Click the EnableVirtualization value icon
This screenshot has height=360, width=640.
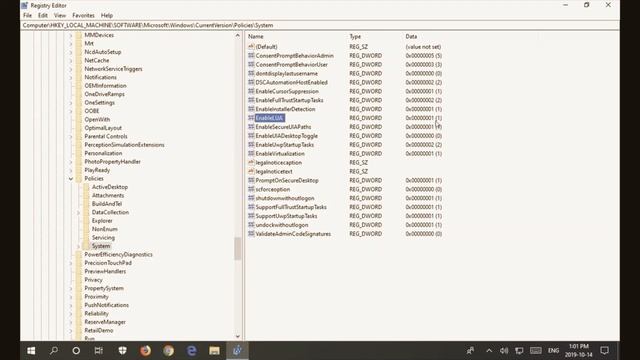click(x=251, y=153)
